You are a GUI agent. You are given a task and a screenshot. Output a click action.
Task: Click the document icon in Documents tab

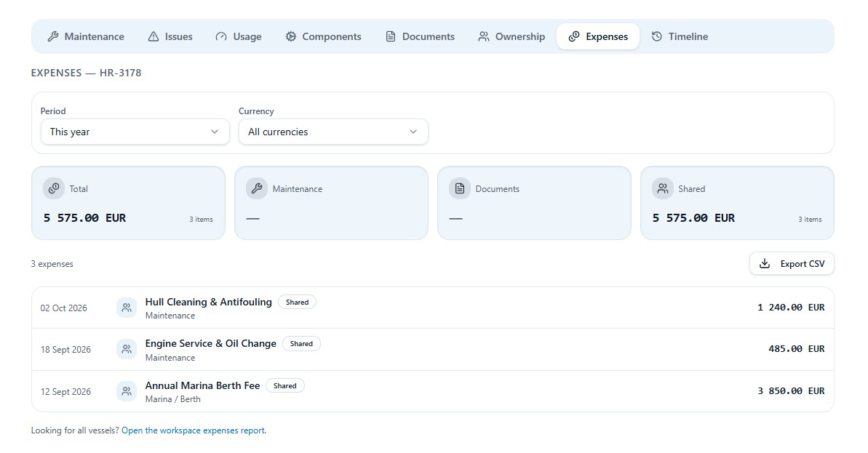pos(391,36)
